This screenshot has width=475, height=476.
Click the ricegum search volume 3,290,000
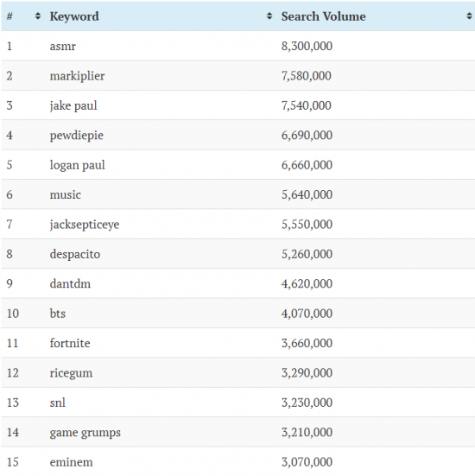307,373
